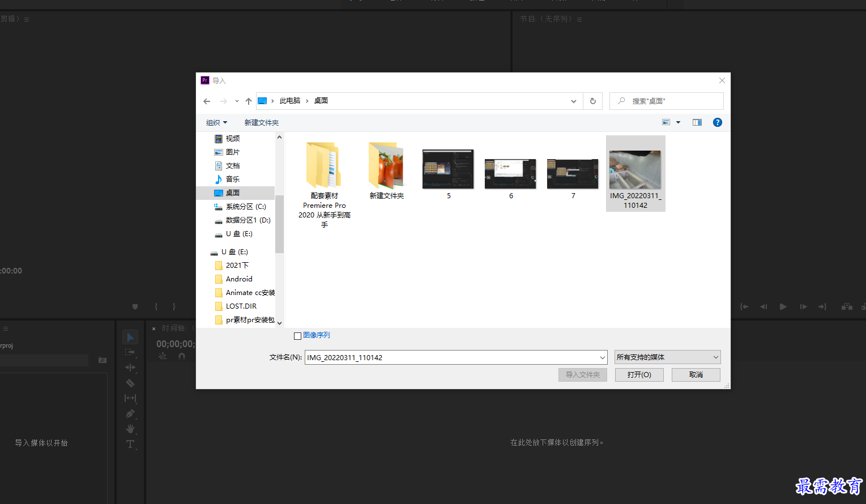
Task: Click Mark In brace in source monitor
Action: (x=156, y=306)
